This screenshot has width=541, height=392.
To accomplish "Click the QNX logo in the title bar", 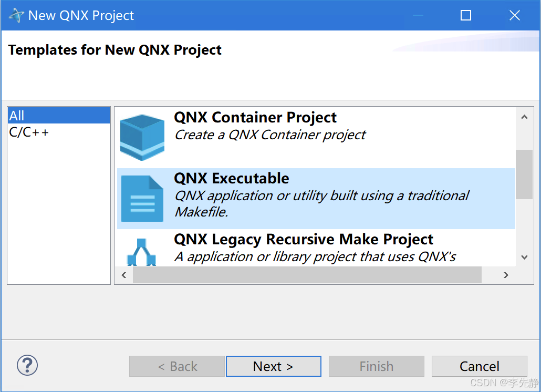I will 16,15.
